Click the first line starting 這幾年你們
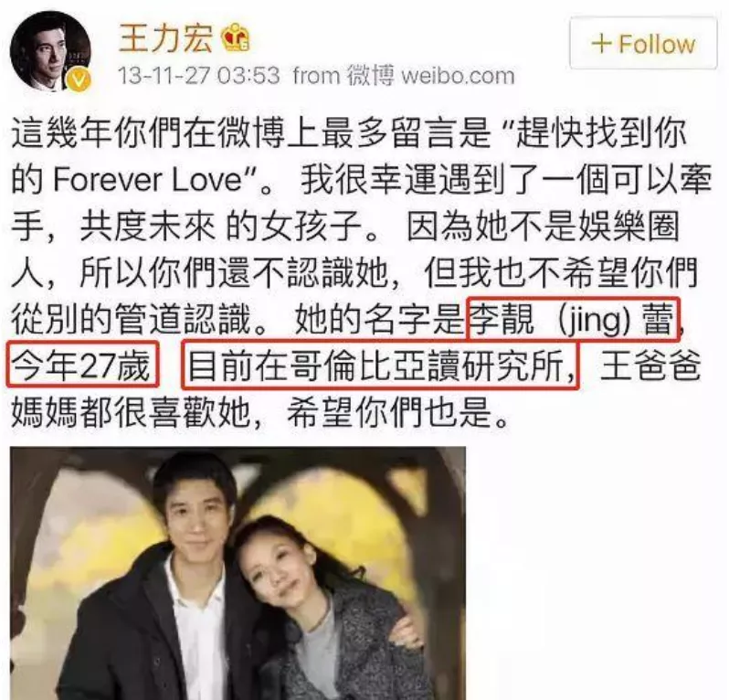The width and height of the screenshot is (729, 700). [x=349, y=133]
